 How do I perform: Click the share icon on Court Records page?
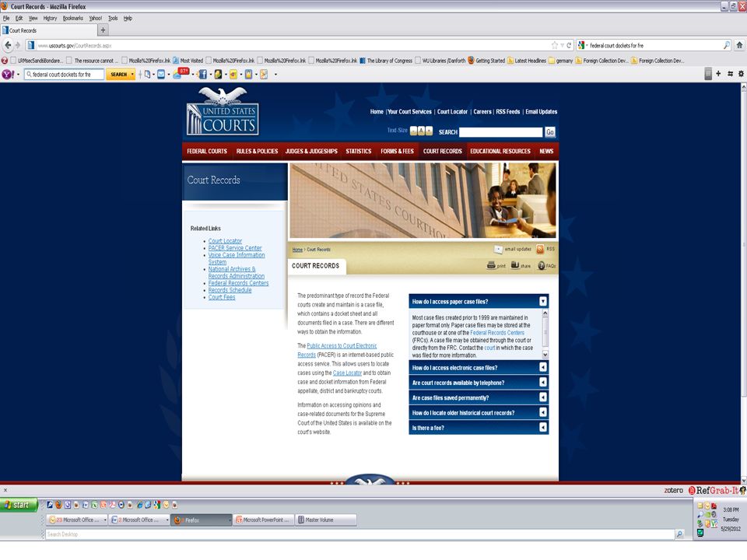[x=515, y=265]
